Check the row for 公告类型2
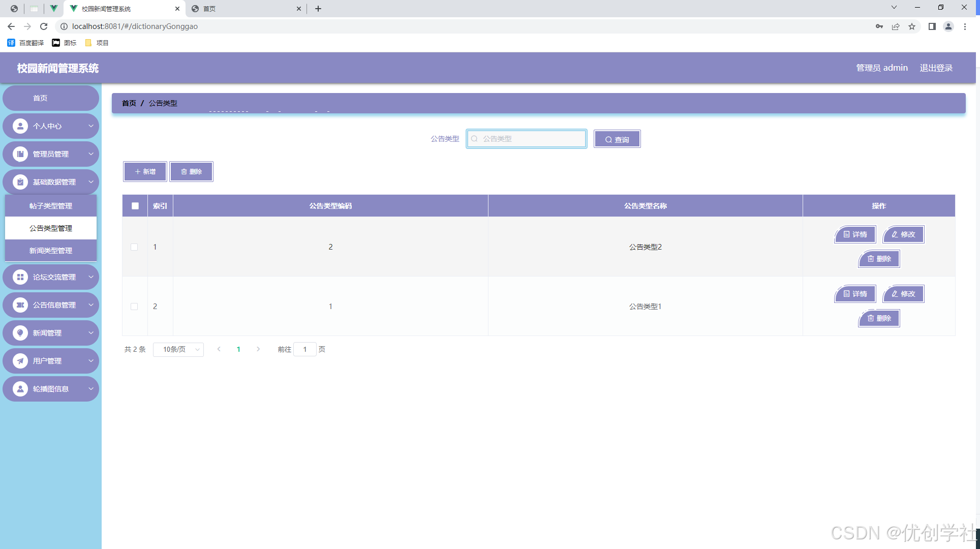The width and height of the screenshot is (980, 549). 134,247
